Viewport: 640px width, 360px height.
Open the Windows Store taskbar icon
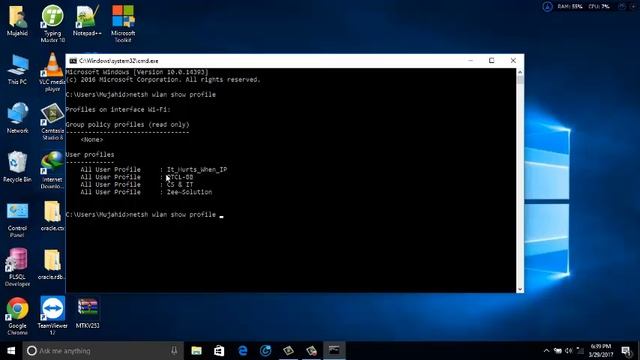[219, 351]
